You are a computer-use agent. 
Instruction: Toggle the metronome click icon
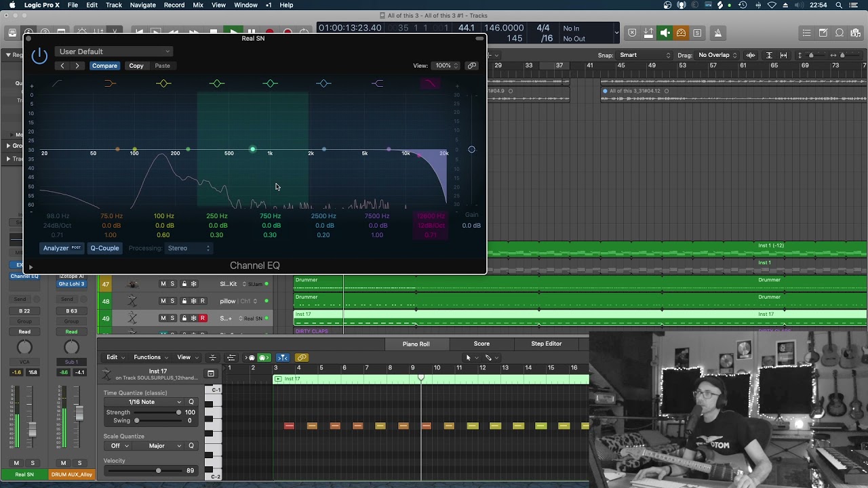point(718,33)
